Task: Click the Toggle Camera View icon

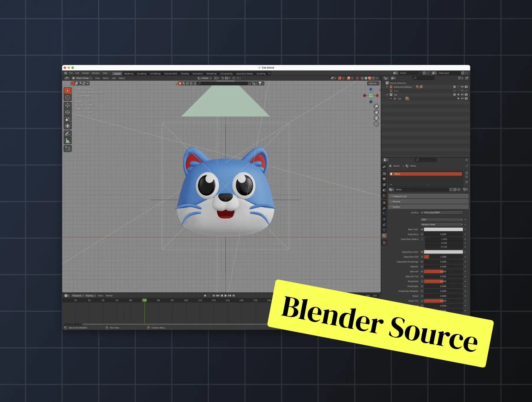Action: point(376,118)
